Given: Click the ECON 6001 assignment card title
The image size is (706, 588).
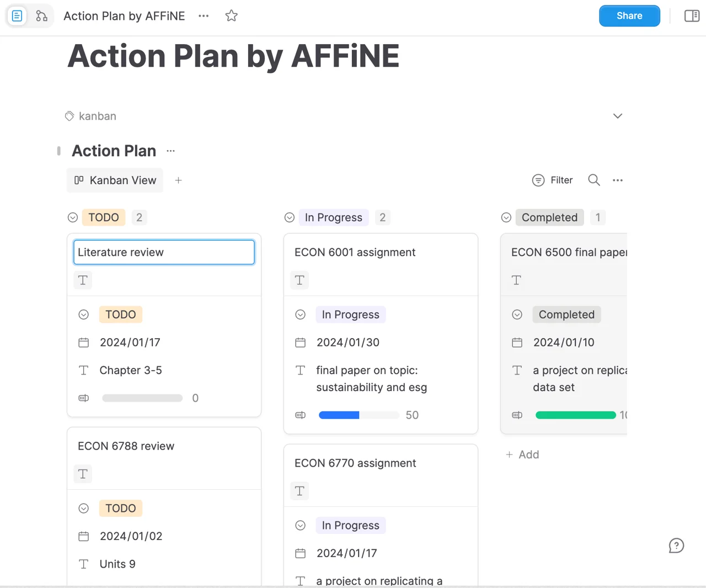Looking at the screenshot, I should 355,252.
